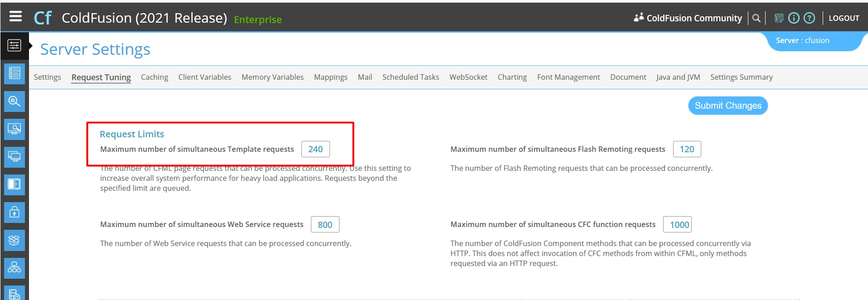Click the CFC function requests field showing 1000
Viewport: 868px width, 300px height.
point(678,224)
